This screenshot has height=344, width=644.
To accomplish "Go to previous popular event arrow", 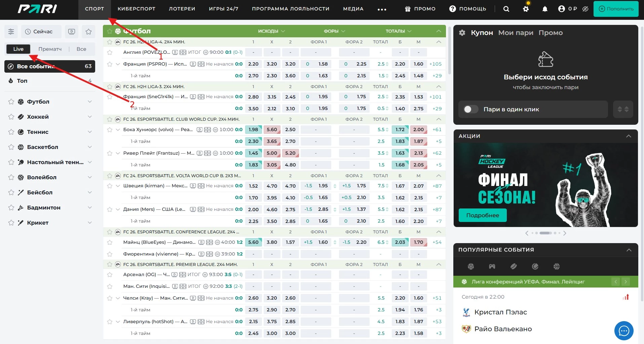I will coord(616,282).
